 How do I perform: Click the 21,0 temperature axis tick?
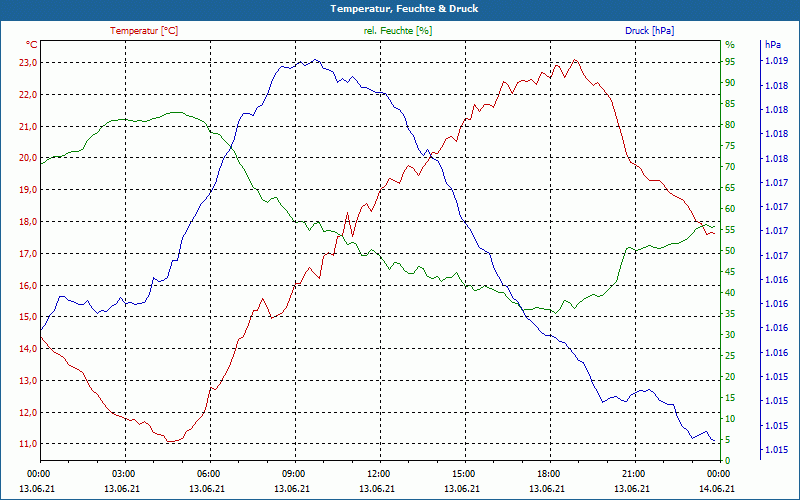pyautogui.click(x=29, y=127)
